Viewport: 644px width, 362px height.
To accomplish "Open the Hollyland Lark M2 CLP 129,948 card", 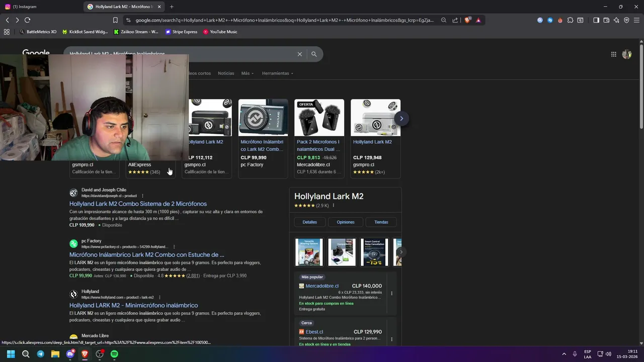I will pyautogui.click(x=376, y=138).
